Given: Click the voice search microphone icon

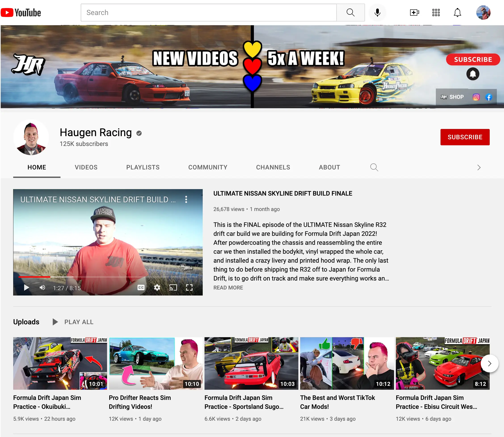Looking at the screenshot, I should (377, 13).
